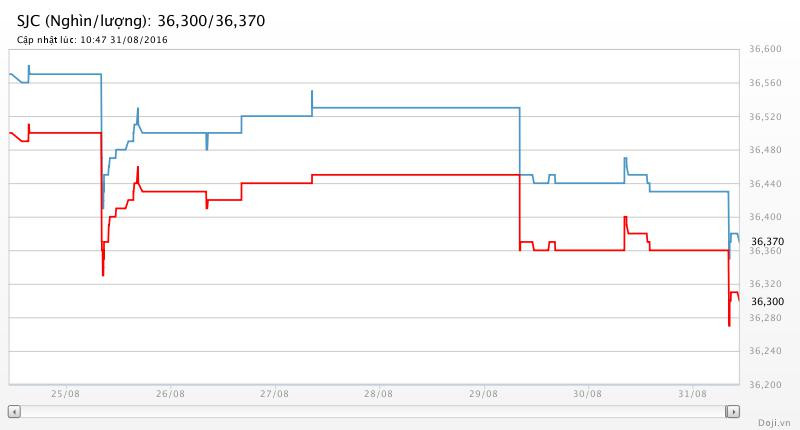Click the red 36,300 current price label
Screen dimensions: 800x430
(767, 301)
